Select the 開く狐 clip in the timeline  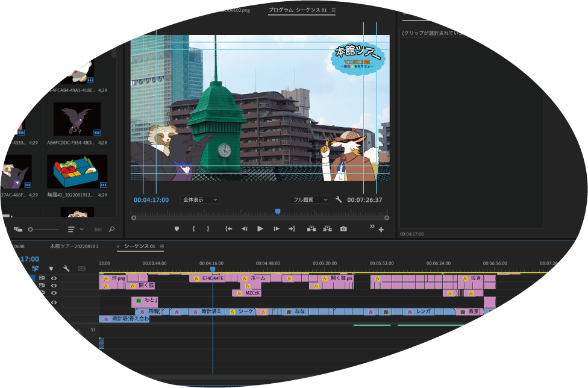click(x=140, y=286)
